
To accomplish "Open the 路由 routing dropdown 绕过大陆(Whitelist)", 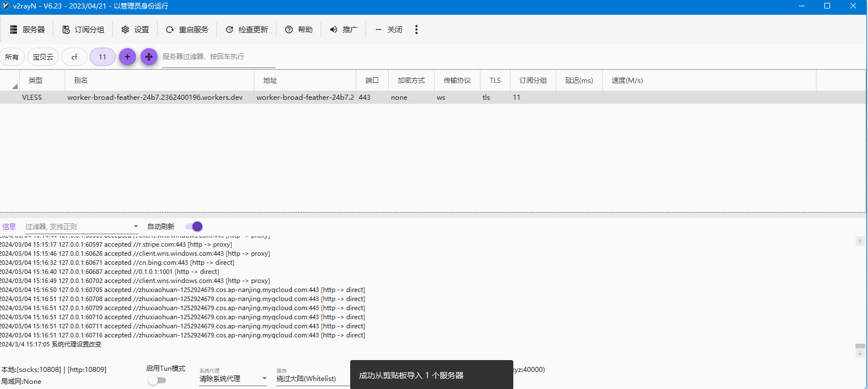I will (x=312, y=378).
